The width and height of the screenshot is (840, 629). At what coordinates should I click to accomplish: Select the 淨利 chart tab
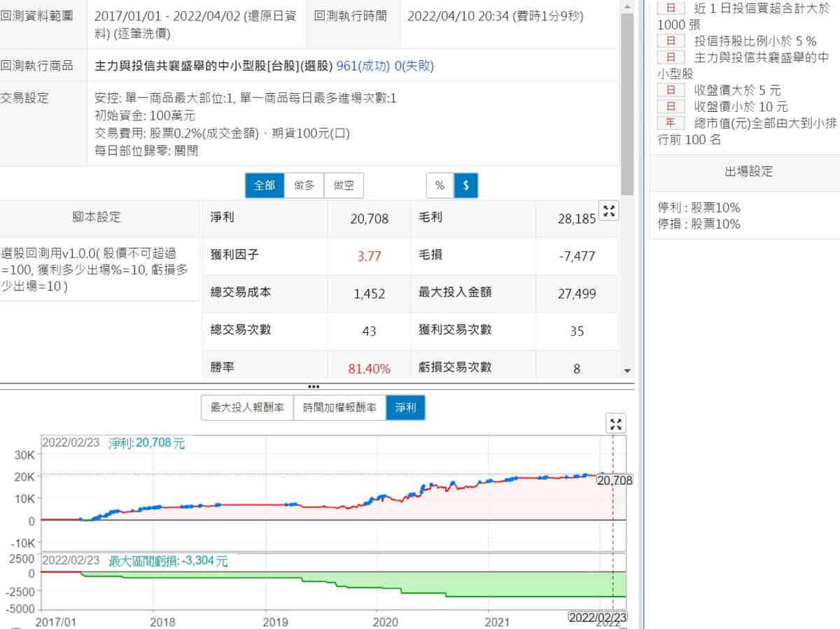click(405, 407)
